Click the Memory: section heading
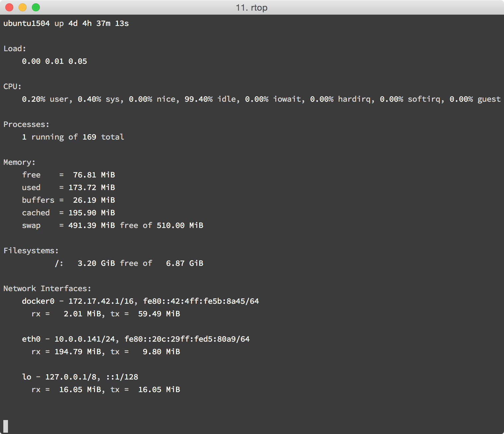Image resolution: width=504 pixels, height=434 pixels. point(19,163)
